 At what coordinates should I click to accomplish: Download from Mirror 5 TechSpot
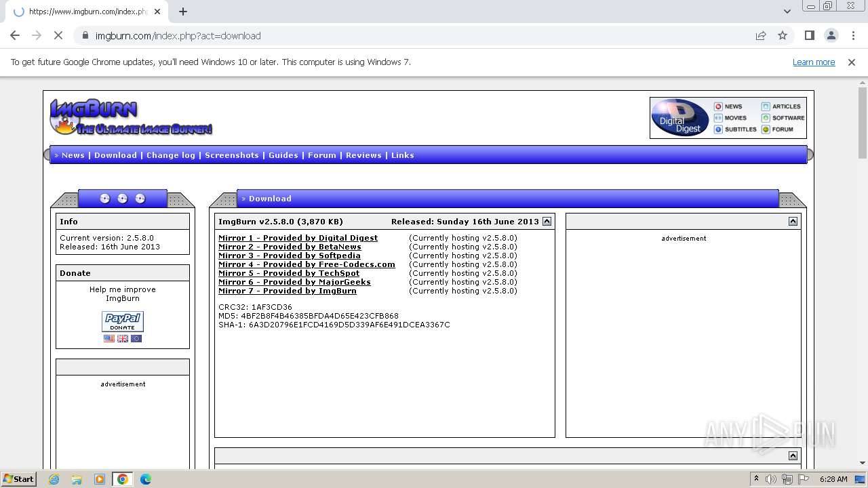(289, 273)
